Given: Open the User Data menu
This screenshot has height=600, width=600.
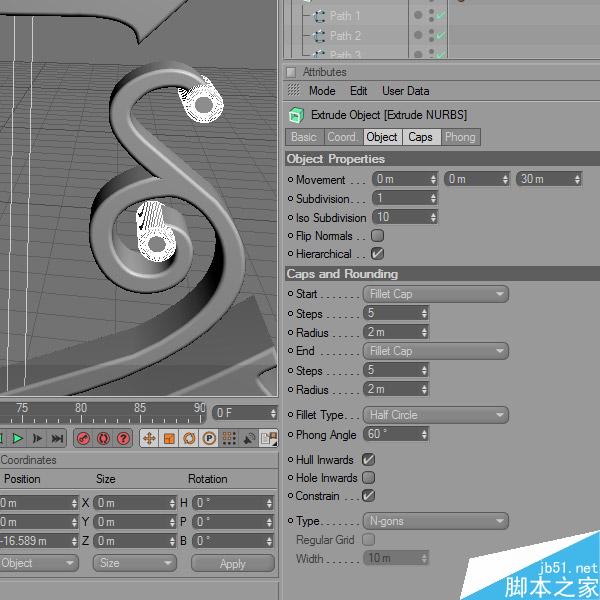Looking at the screenshot, I should 406,91.
